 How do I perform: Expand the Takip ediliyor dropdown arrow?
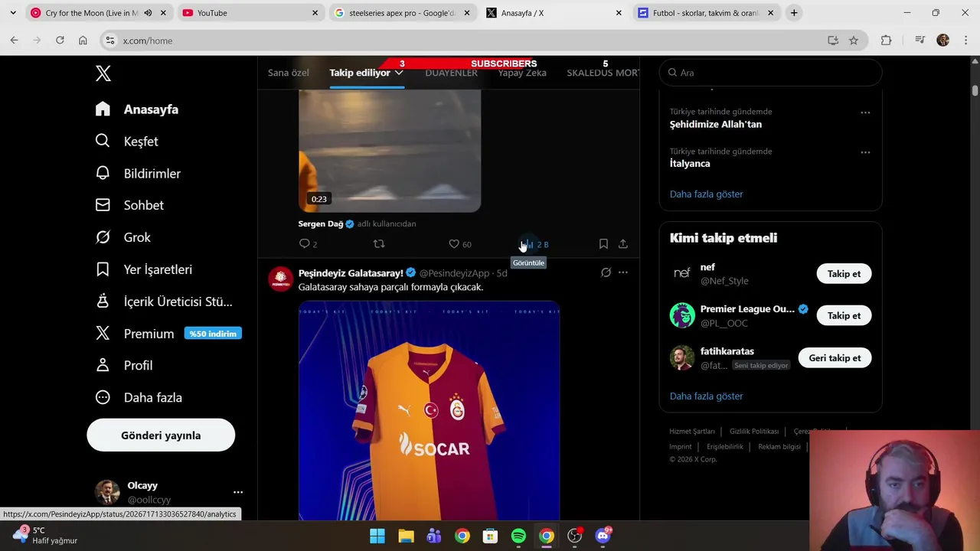pyautogui.click(x=399, y=73)
